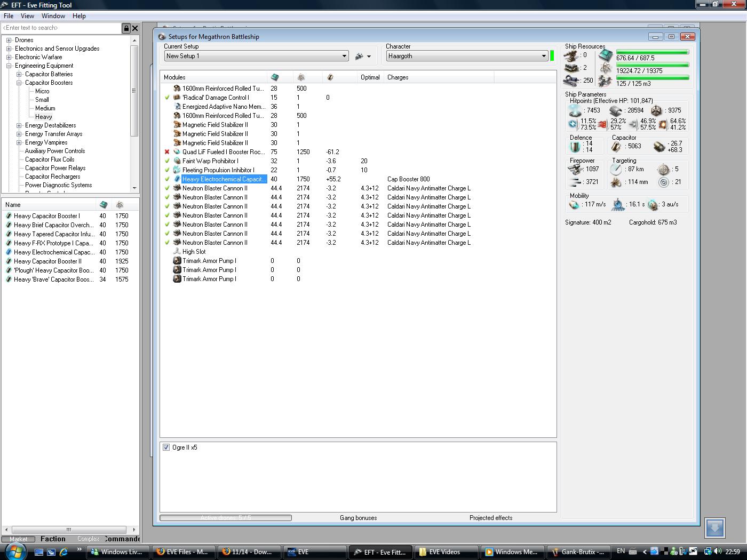This screenshot has width=747, height=560.
Task: Click the Gang bonuses label
Action: (359, 518)
